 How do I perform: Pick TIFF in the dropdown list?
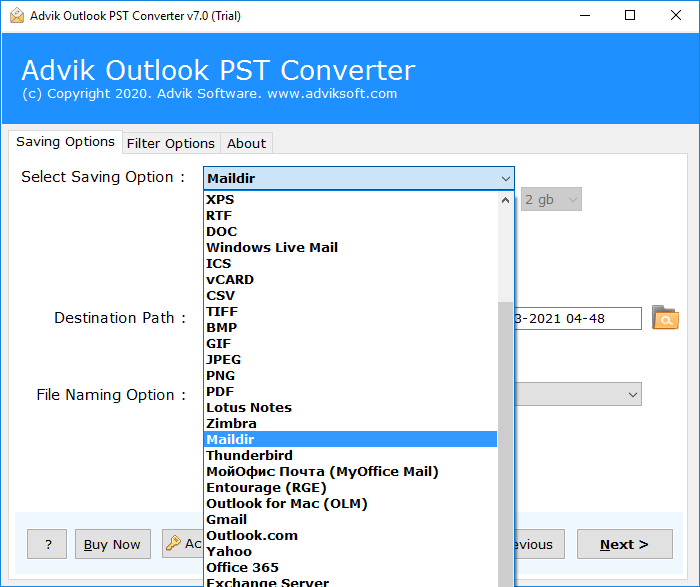pyautogui.click(x=350, y=312)
